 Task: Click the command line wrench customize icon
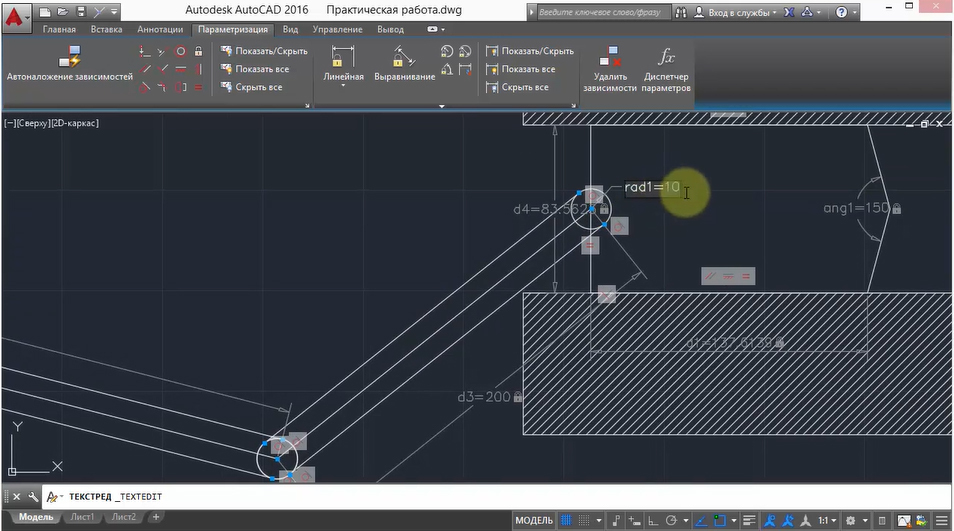(33, 496)
